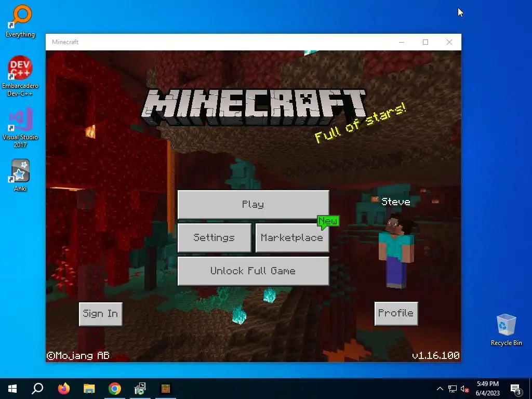This screenshot has width=532, height=399.
Task: Click the ©Mojang AB copyright text
Action: [78, 355]
